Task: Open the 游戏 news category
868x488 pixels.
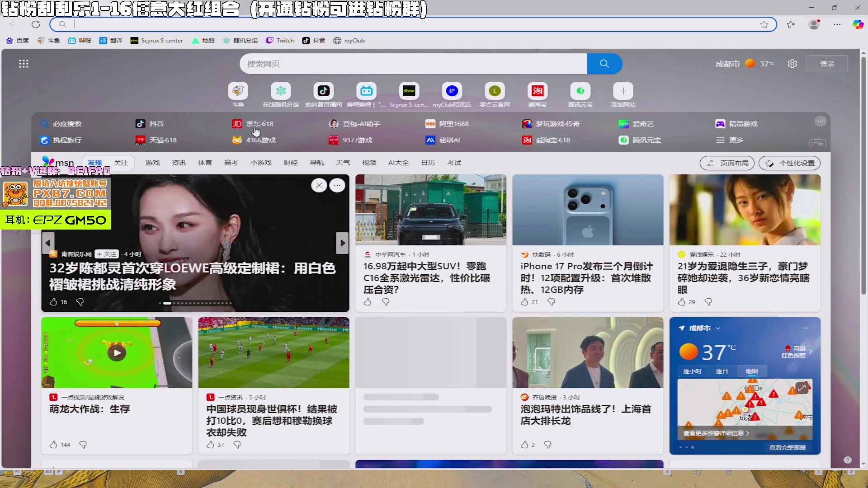Action: (x=152, y=163)
